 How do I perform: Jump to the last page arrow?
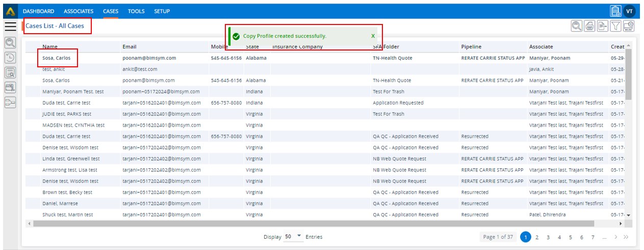(626, 237)
